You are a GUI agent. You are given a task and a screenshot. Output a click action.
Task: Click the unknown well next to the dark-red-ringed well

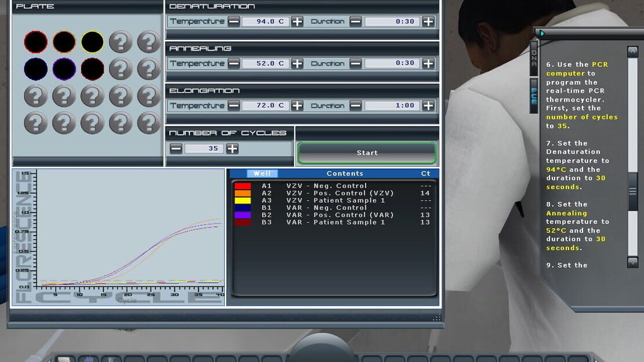121,68
